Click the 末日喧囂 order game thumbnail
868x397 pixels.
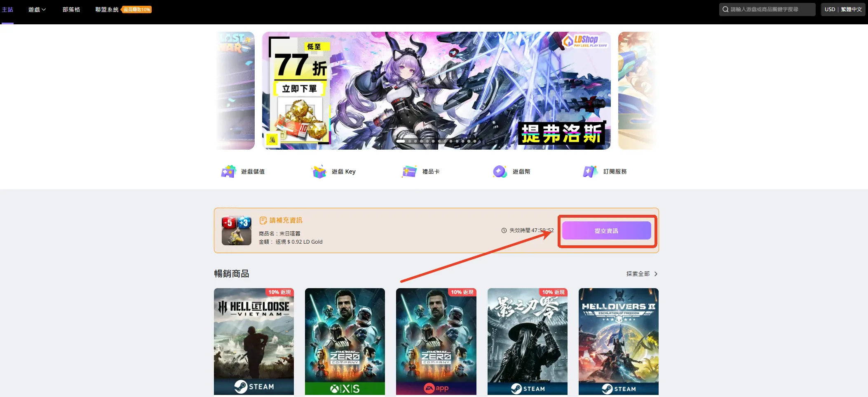click(237, 230)
